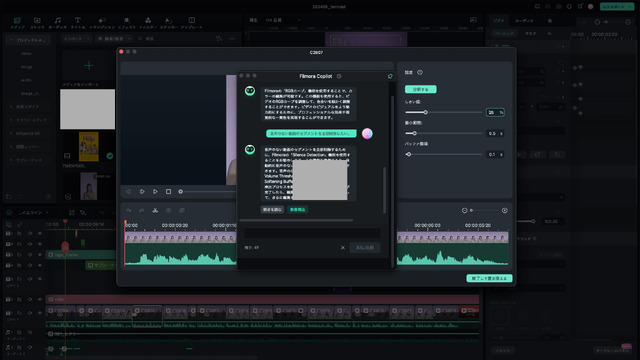Open the Filters tab in the main toolbar
640x360 pixels.
click(148, 23)
